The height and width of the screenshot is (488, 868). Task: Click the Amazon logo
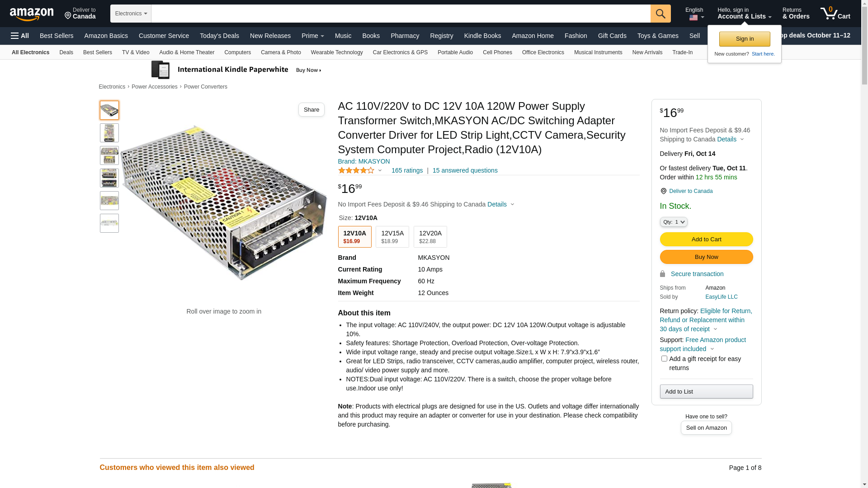click(x=32, y=14)
